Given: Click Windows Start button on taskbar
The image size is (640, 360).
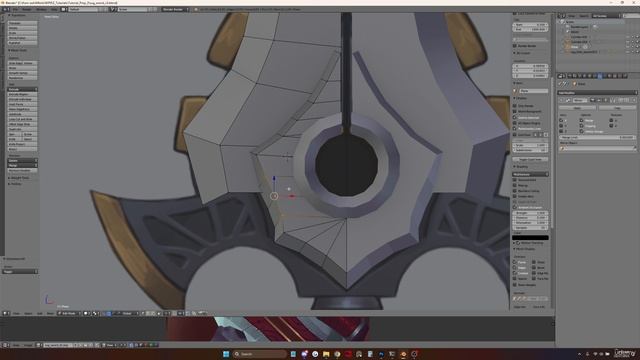Looking at the screenshot, I should [226, 354].
